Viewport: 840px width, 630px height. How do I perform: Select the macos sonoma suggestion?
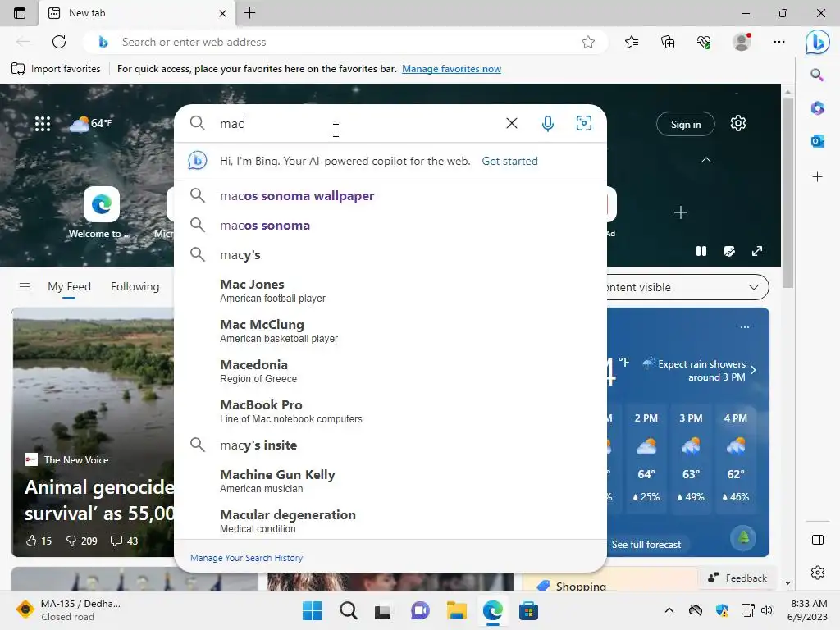tap(390, 226)
